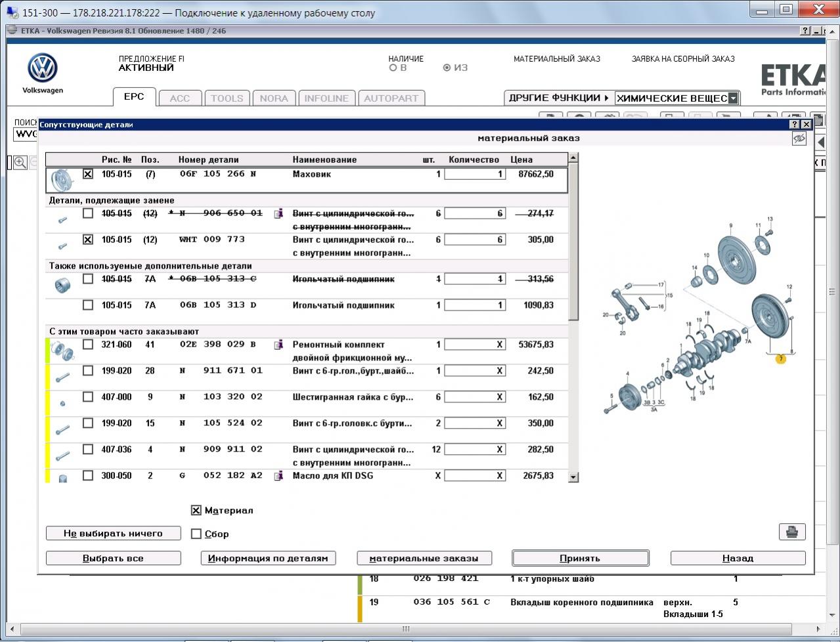Screen dimensions: 840x642
Task: Click the quantity field for the flywheel row
Action: click(x=475, y=174)
